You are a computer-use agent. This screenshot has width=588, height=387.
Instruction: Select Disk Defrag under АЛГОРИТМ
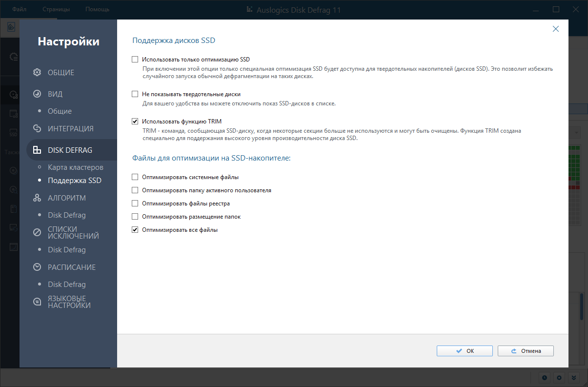coord(67,215)
